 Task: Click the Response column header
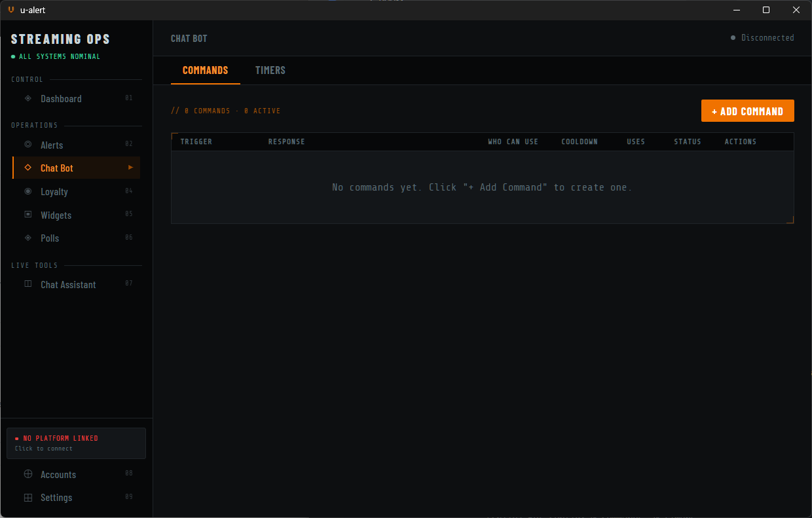286,141
